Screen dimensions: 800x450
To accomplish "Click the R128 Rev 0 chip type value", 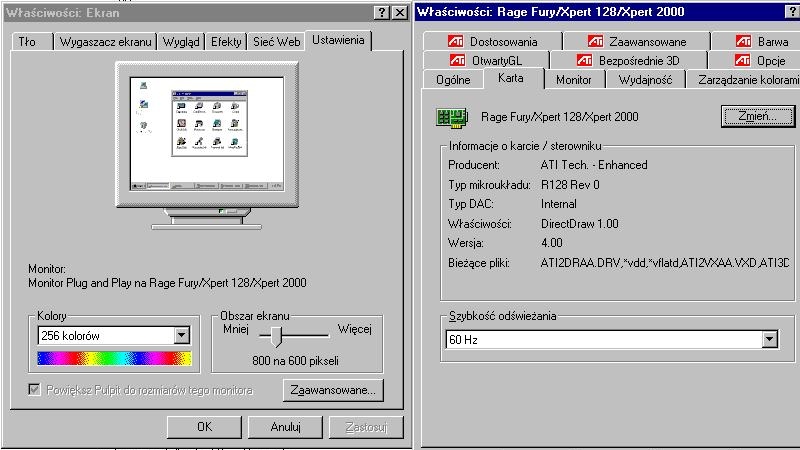I will pos(570,185).
